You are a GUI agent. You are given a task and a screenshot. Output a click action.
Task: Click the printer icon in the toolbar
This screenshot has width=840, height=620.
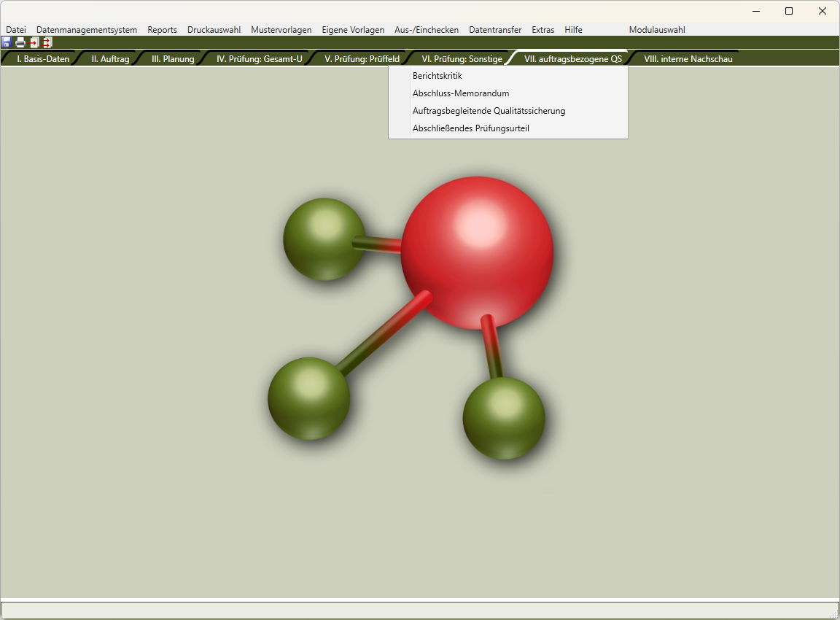point(20,42)
